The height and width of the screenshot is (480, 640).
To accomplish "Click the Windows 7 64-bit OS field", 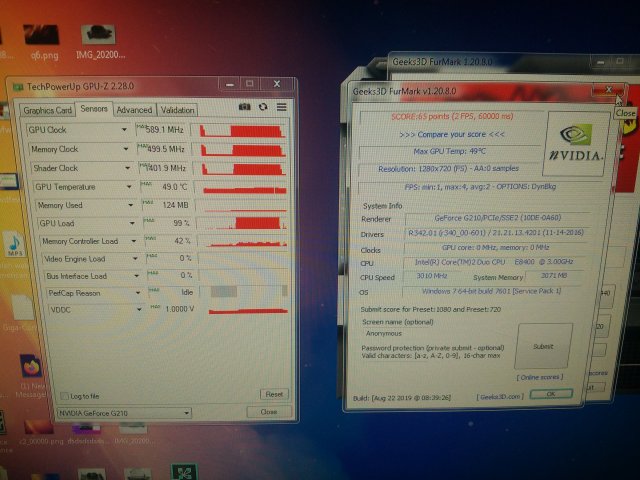I will [491, 291].
